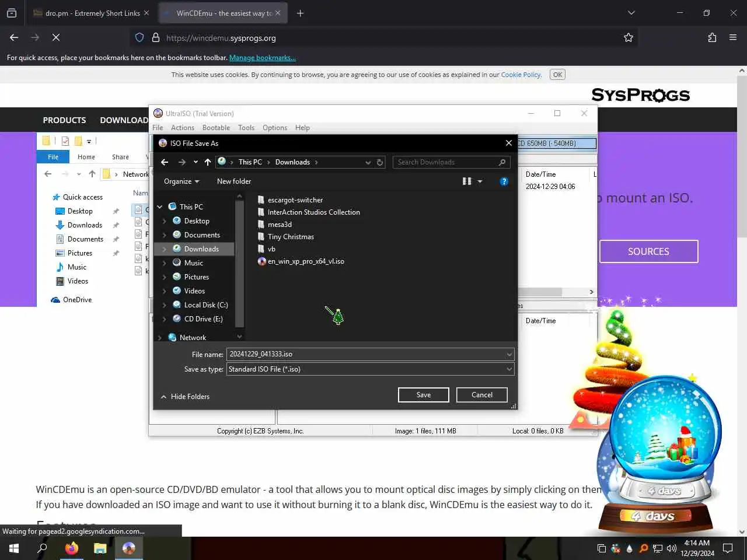
Task: Open the Windows Start menu
Action: pyautogui.click(x=14, y=548)
